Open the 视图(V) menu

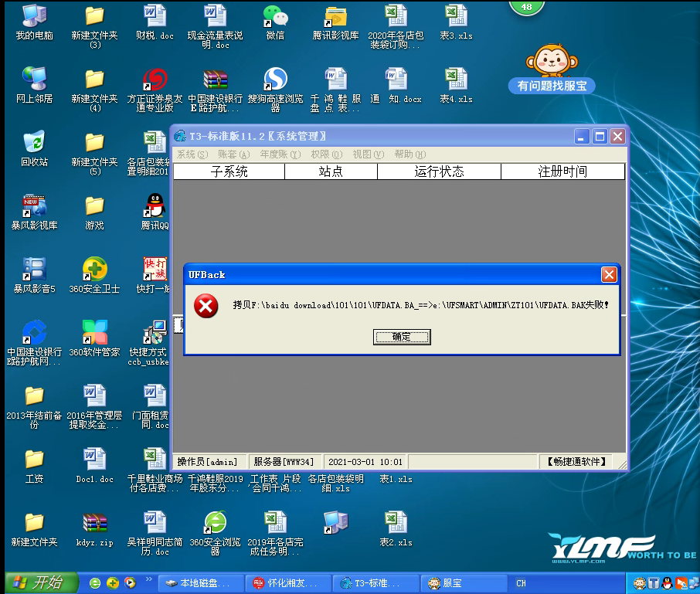tap(369, 154)
